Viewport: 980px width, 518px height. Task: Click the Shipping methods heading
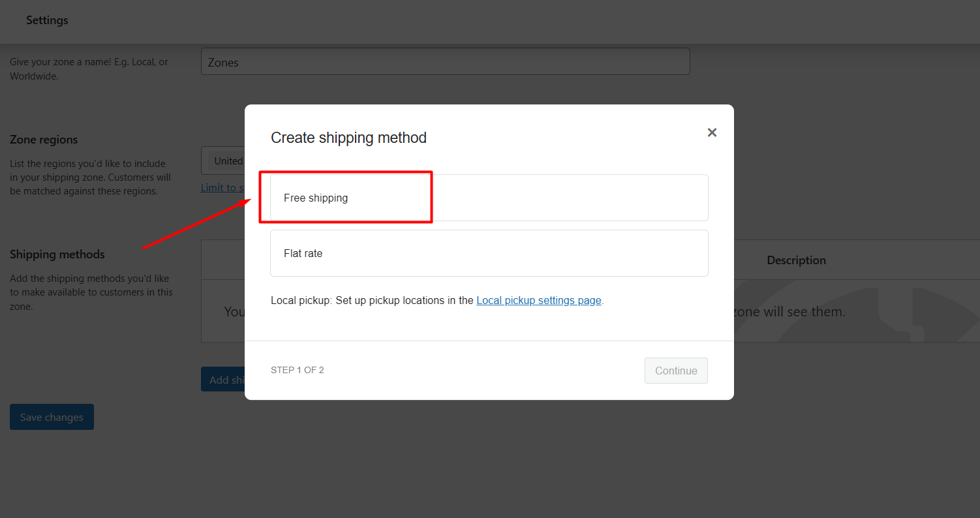tap(57, 254)
